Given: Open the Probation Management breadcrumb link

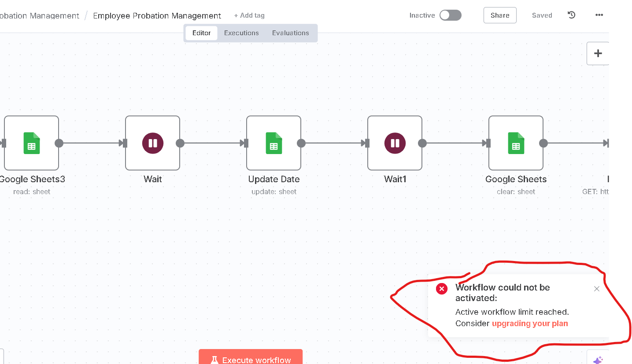Looking at the screenshot, I should pyautogui.click(x=39, y=15).
